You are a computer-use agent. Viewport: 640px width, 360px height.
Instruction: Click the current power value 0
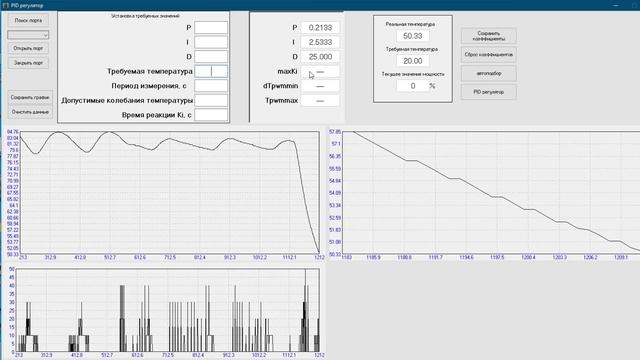click(x=413, y=86)
